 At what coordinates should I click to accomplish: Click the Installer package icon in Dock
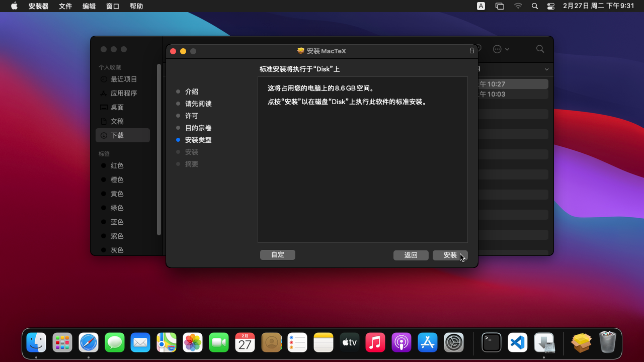[581, 342]
